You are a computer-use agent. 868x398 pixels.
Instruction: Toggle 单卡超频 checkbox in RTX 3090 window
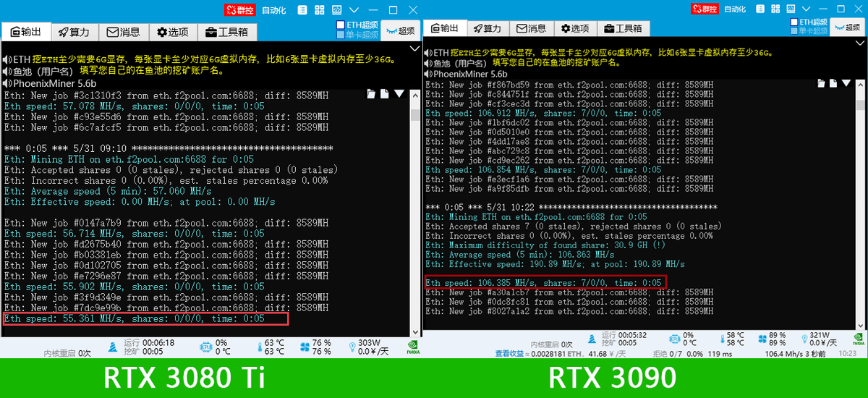(x=793, y=32)
